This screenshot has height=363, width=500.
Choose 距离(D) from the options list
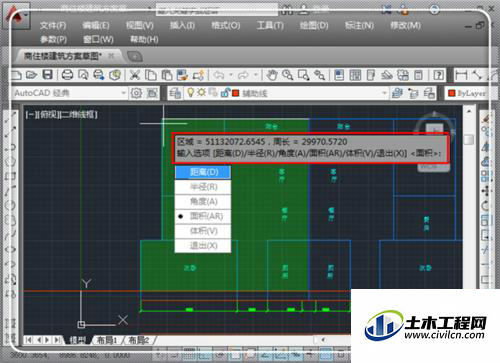point(203,172)
